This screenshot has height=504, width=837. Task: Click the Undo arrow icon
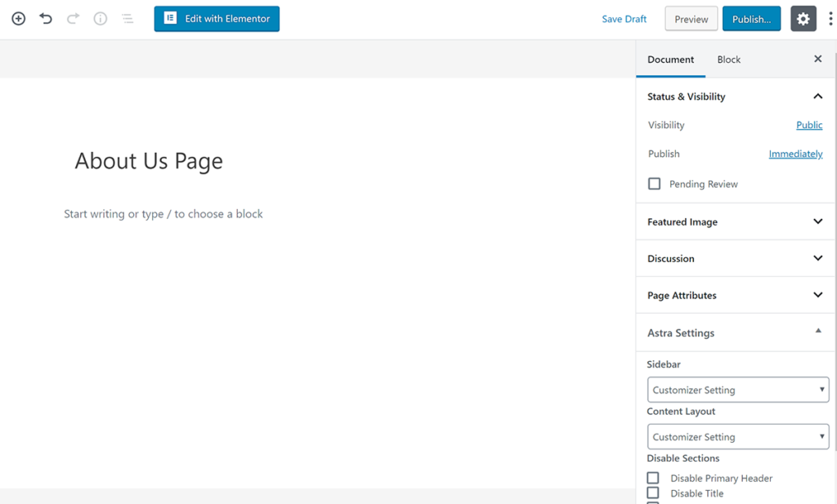coord(46,19)
